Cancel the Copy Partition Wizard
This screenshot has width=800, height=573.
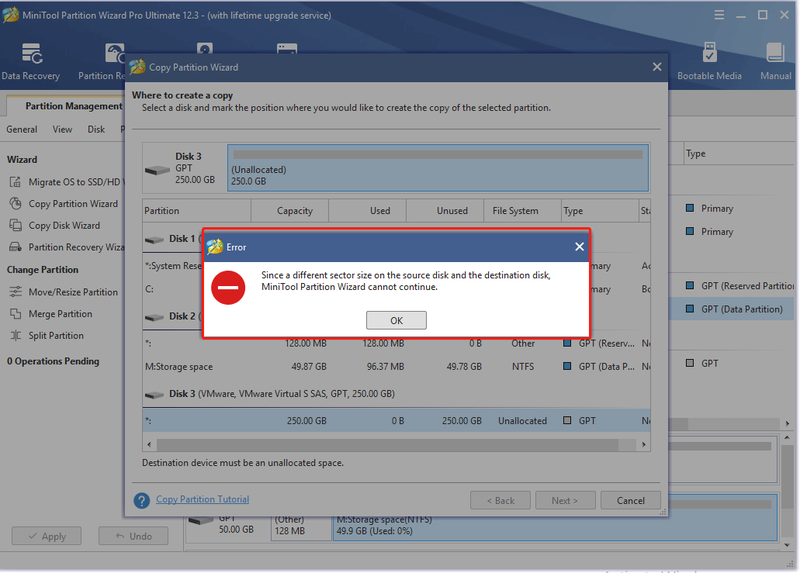(631, 501)
